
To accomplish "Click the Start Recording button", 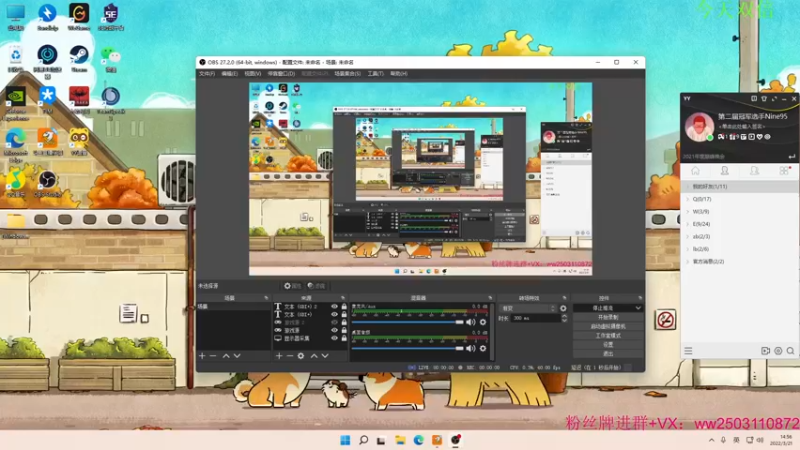I will coord(607,317).
